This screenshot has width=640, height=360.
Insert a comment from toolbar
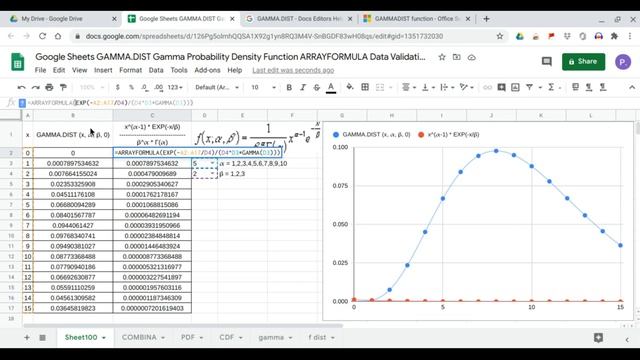501,87
